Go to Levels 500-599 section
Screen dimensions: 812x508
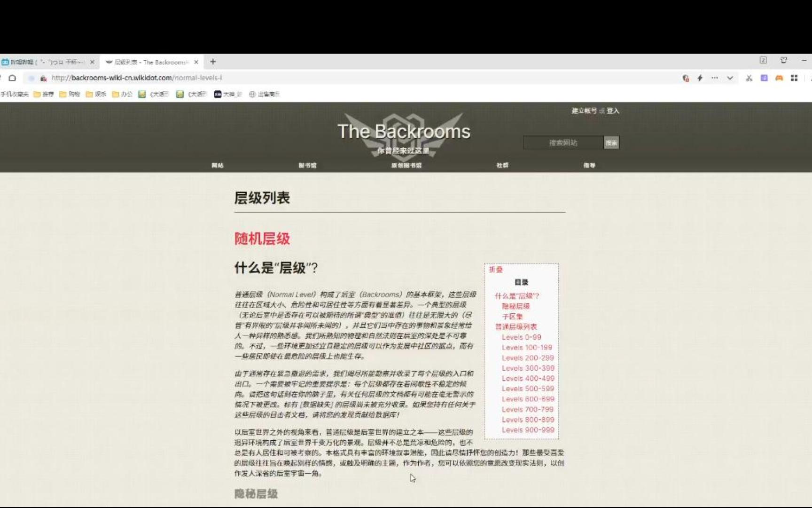tap(528, 389)
